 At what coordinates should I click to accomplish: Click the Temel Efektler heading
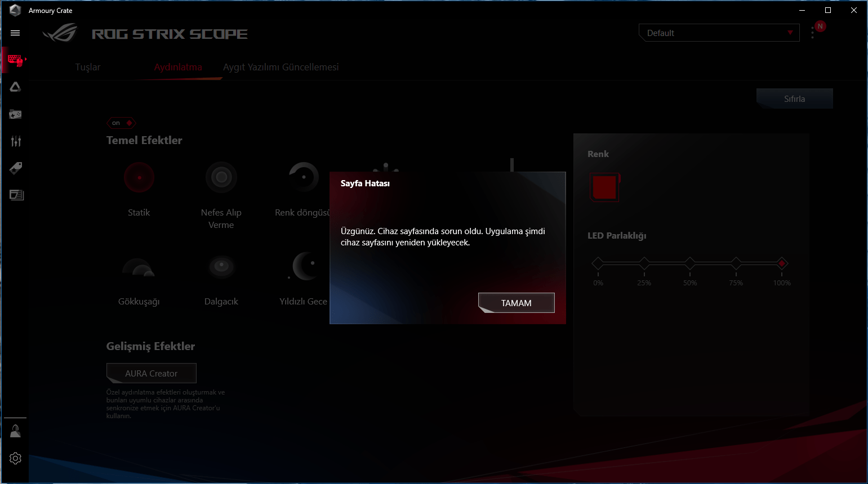coord(144,140)
